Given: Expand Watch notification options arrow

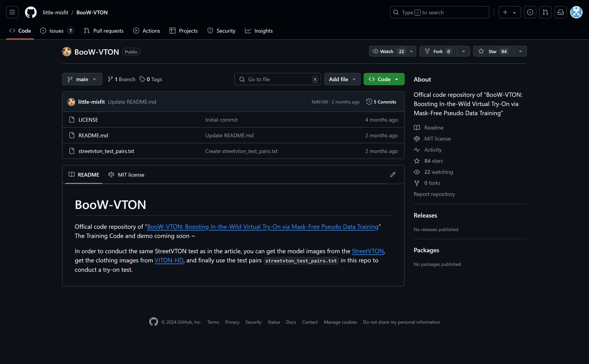Looking at the screenshot, I should coord(411,51).
